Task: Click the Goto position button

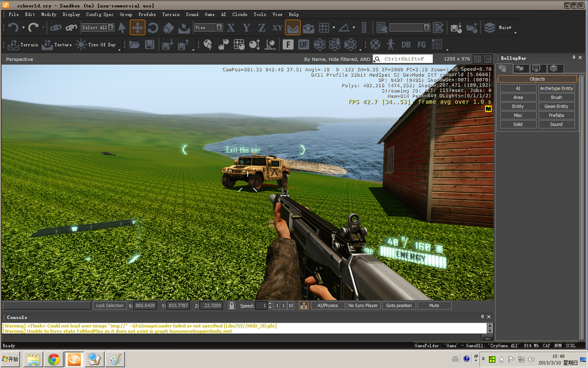Action: pyautogui.click(x=399, y=305)
